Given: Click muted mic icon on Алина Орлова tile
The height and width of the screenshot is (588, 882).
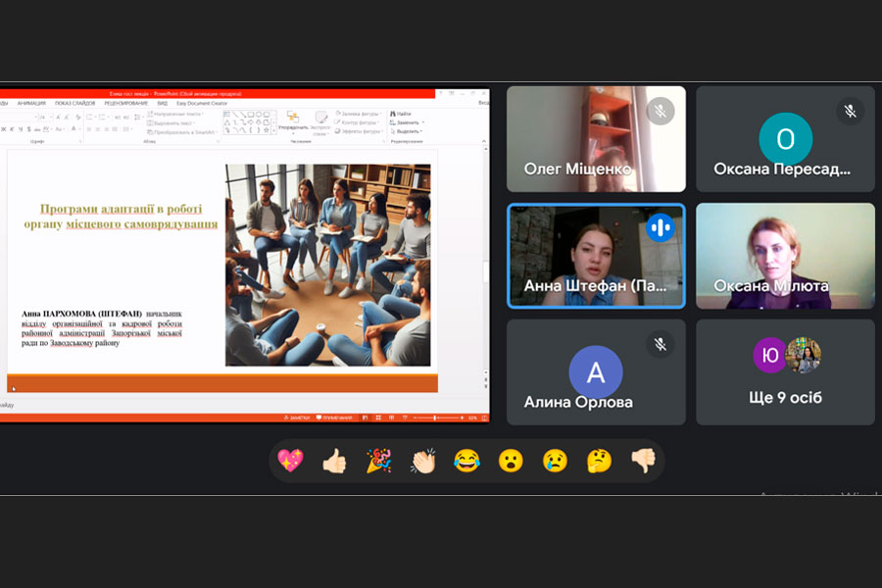Looking at the screenshot, I should 661,344.
